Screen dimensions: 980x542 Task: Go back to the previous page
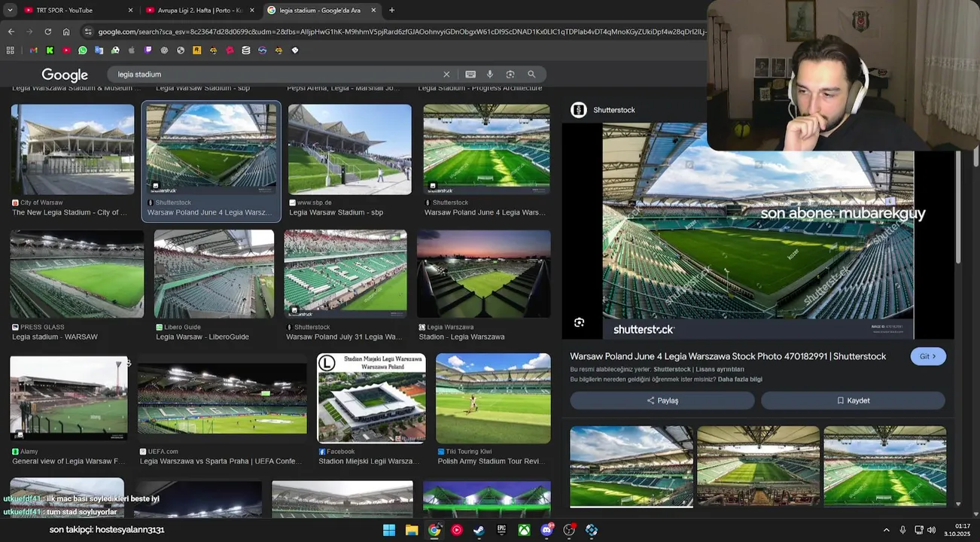pos(11,32)
